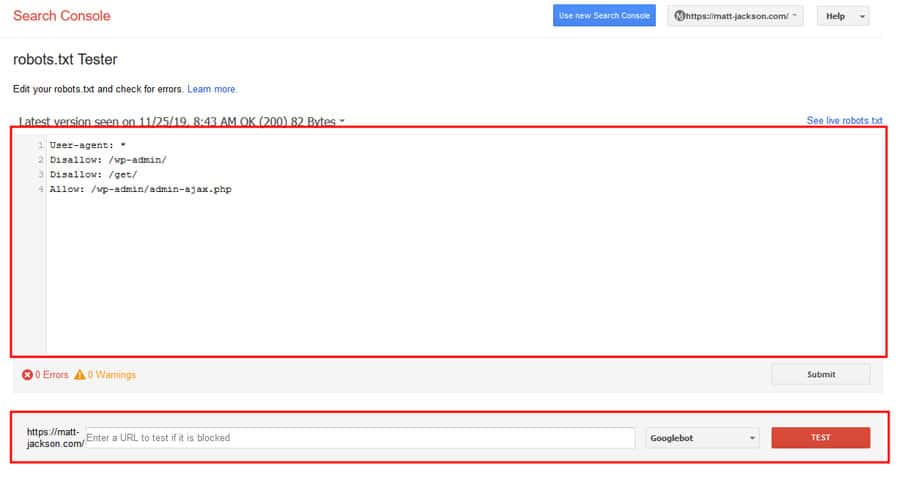Click the site icon beside property URL

click(x=680, y=16)
